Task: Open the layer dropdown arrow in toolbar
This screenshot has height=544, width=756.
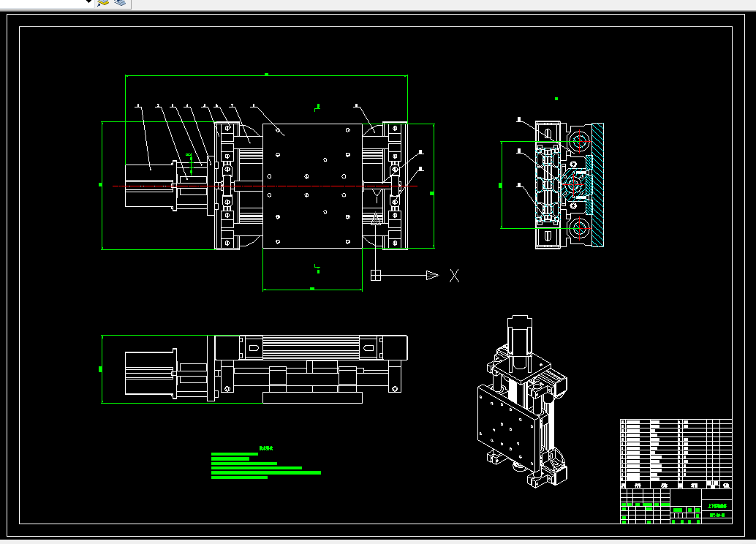Action: 88,1
